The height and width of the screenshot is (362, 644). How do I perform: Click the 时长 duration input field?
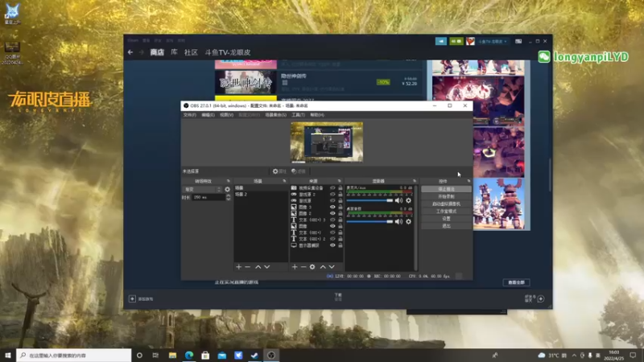pyautogui.click(x=208, y=197)
